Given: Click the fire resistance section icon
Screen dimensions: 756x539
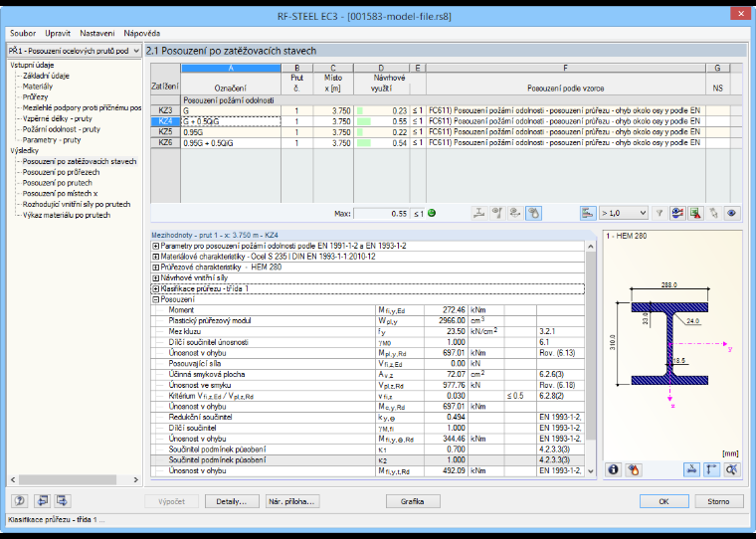Looking at the screenshot, I should pyautogui.click(x=634, y=469).
